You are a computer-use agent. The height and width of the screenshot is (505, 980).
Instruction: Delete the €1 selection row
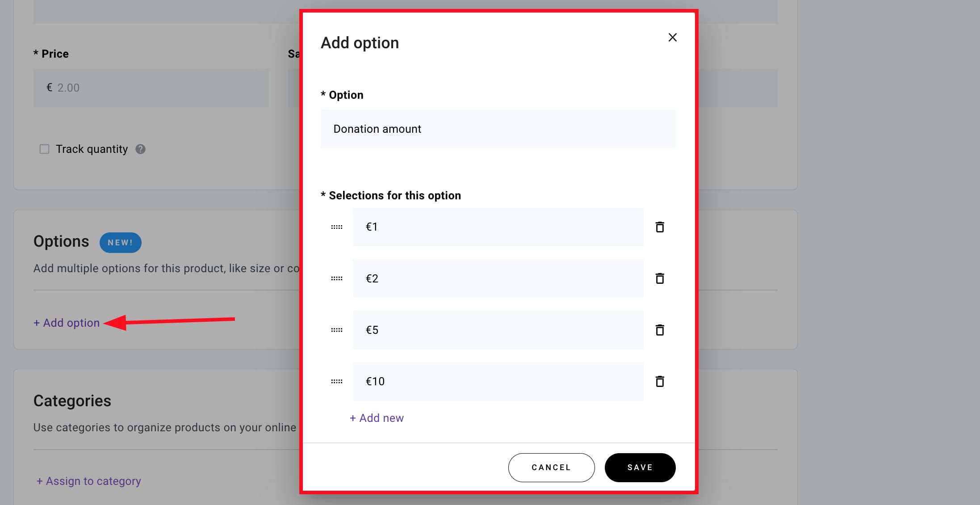coord(659,227)
